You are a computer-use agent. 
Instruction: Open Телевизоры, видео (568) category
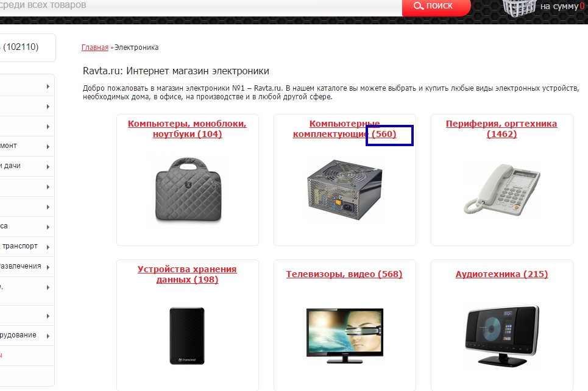tap(344, 274)
